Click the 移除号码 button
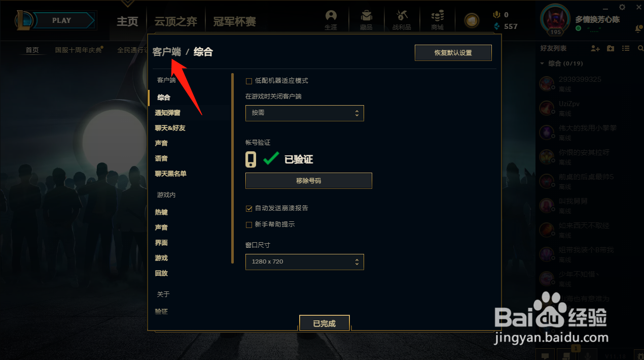The height and width of the screenshot is (360, 644). pyautogui.click(x=309, y=181)
